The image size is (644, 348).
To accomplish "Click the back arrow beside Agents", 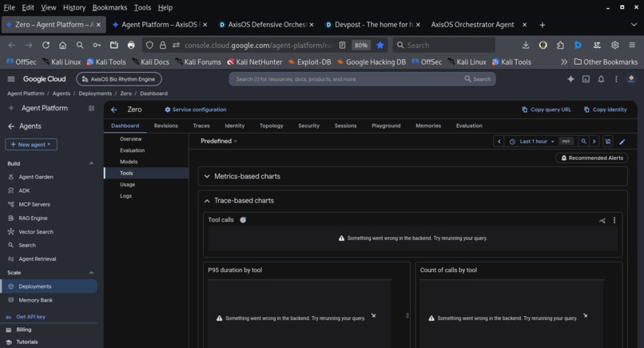I will point(11,126).
